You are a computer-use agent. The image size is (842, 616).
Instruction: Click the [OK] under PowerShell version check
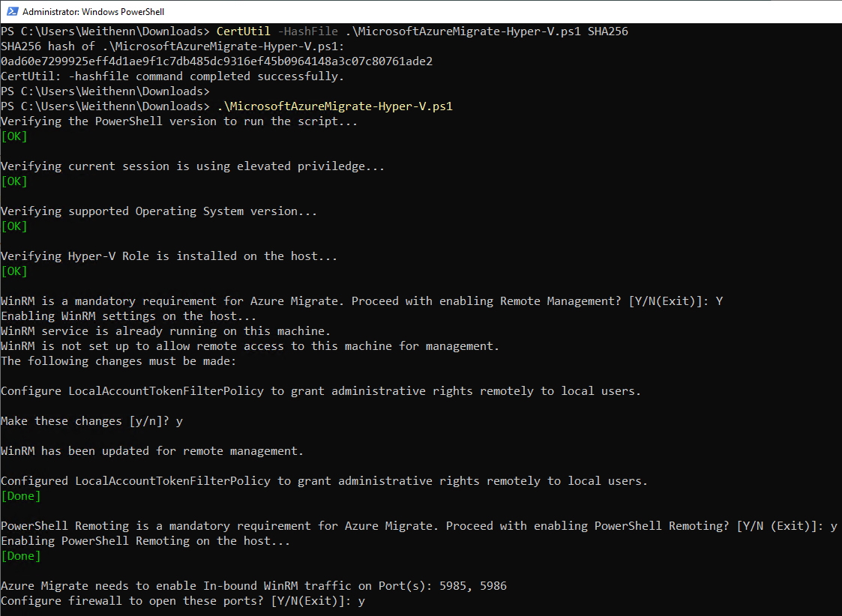pos(14,136)
